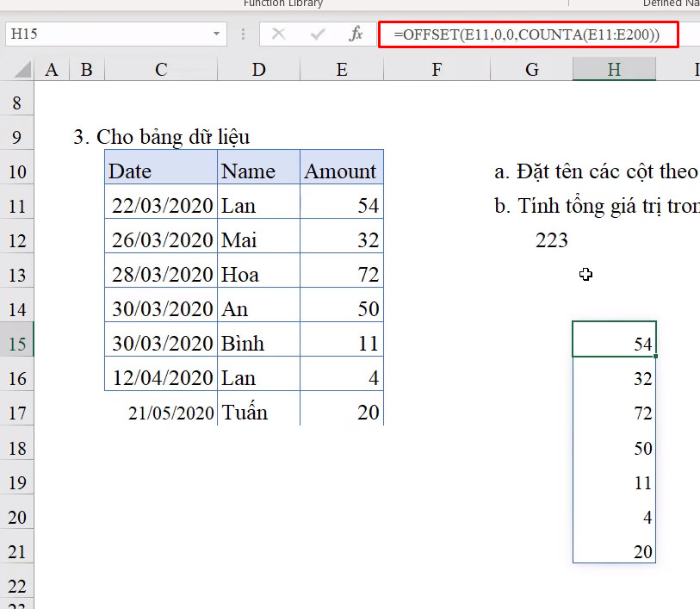Click the Amount table header cell

click(341, 169)
